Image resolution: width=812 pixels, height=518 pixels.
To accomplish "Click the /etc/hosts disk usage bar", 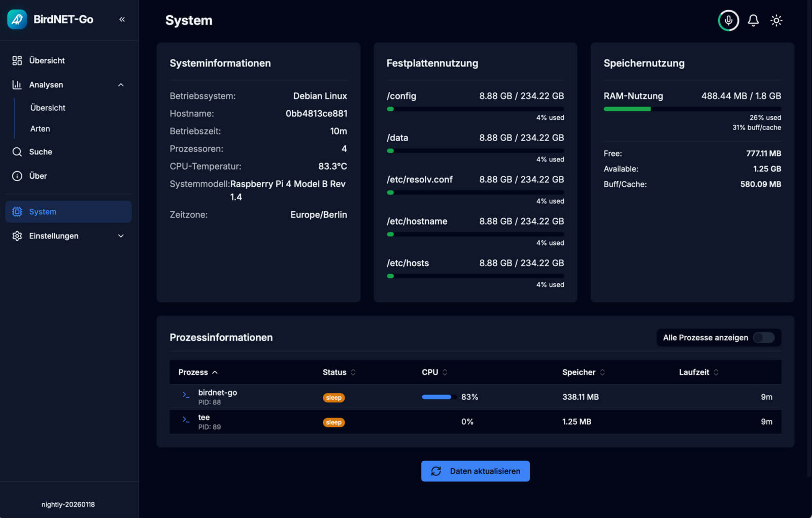I will point(475,276).
